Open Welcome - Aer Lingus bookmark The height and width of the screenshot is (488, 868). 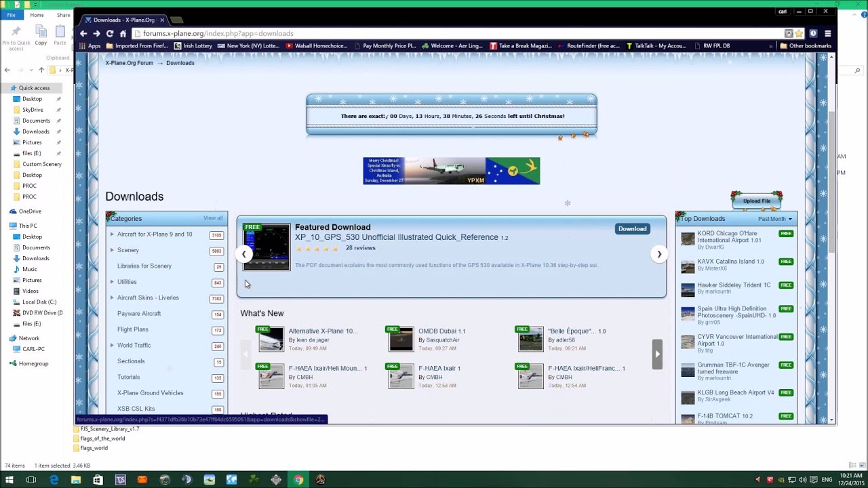pyautogui.click(x=452, y=46)
